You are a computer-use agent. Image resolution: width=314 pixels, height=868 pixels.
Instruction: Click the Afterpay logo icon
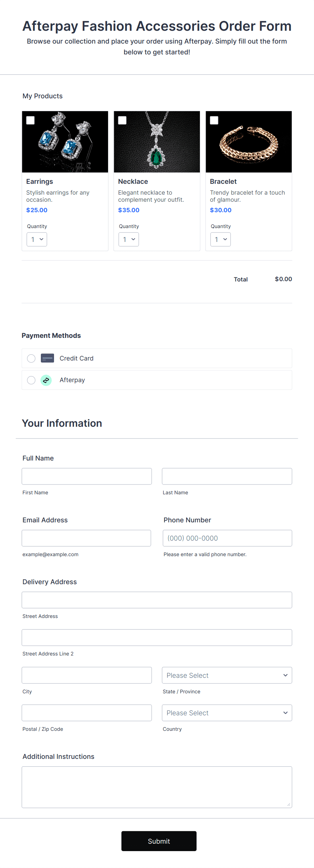coord(46,380)
